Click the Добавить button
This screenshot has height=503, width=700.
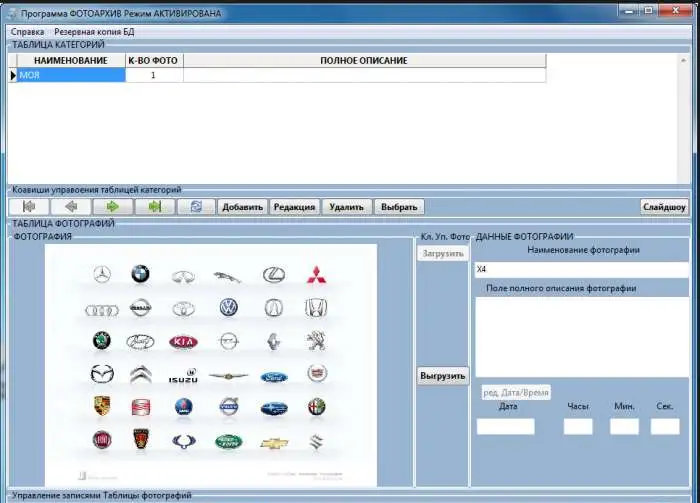[242, 207]
